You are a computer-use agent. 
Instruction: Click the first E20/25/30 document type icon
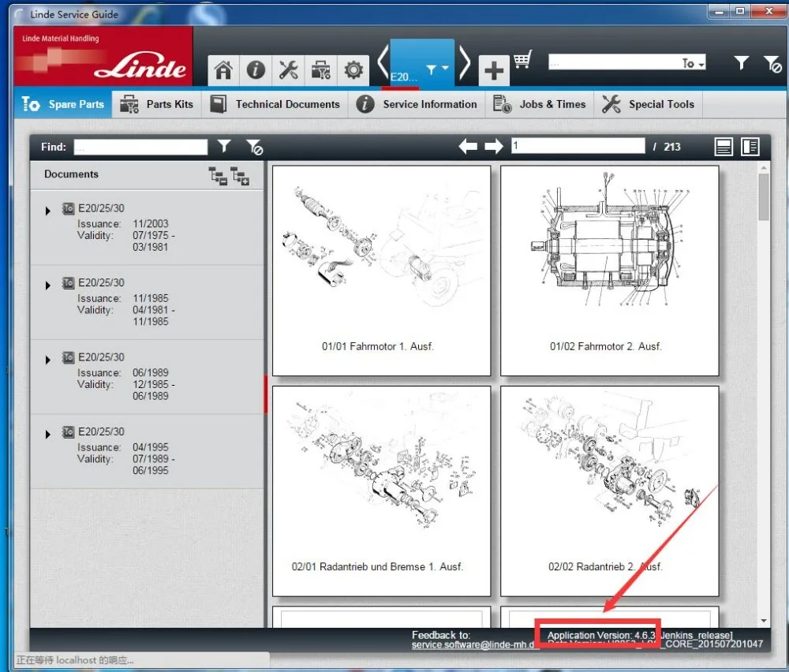point(68,208)
